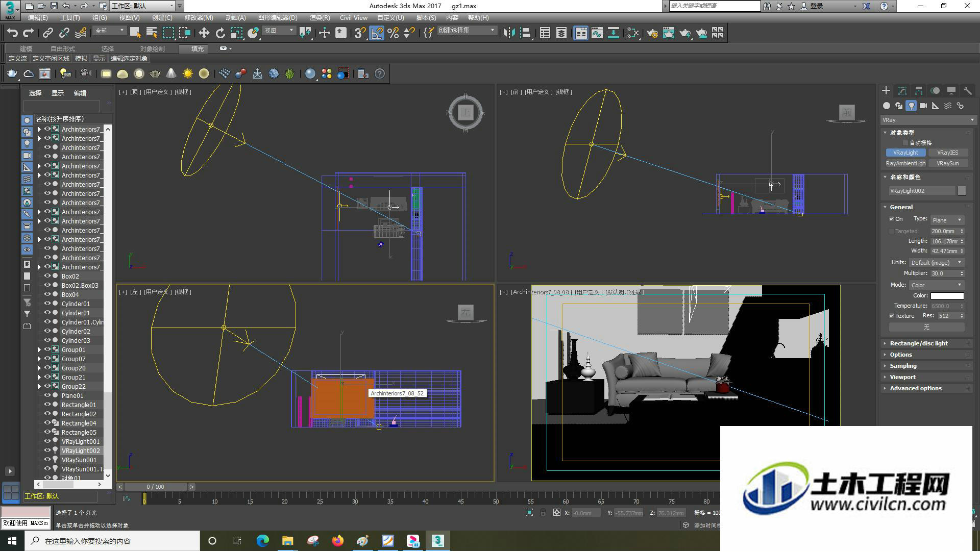The image size is (980, 552).
Task: Toggle visibility eye of Plane01
Action: tap(47, 395)
